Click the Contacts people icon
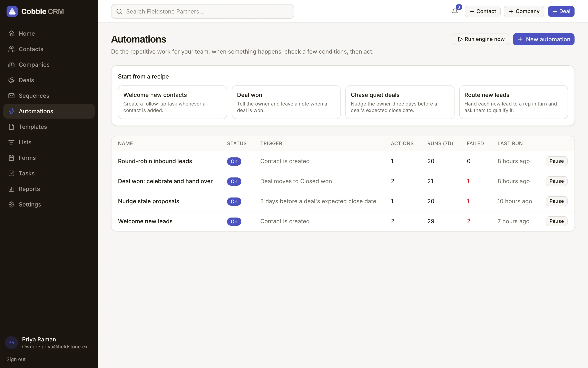The width and height of the screenshot is (588, 368). pos(11,49)
